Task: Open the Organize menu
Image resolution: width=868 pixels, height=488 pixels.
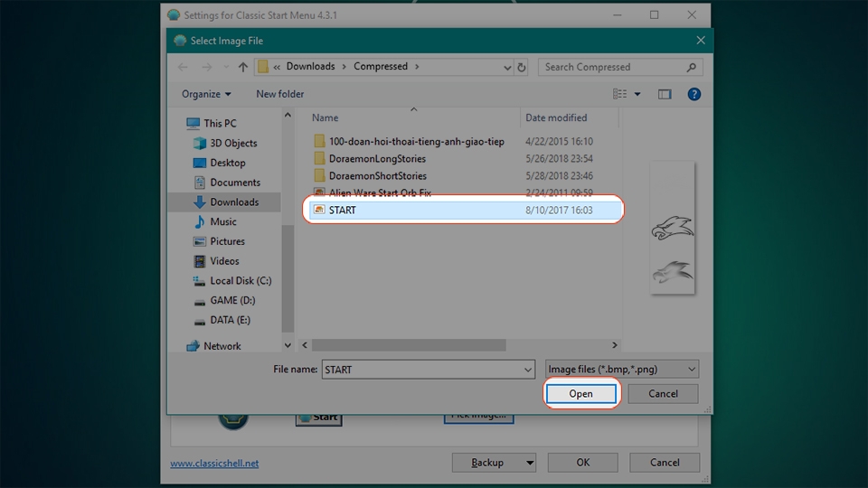Action: tap(206, 94)
